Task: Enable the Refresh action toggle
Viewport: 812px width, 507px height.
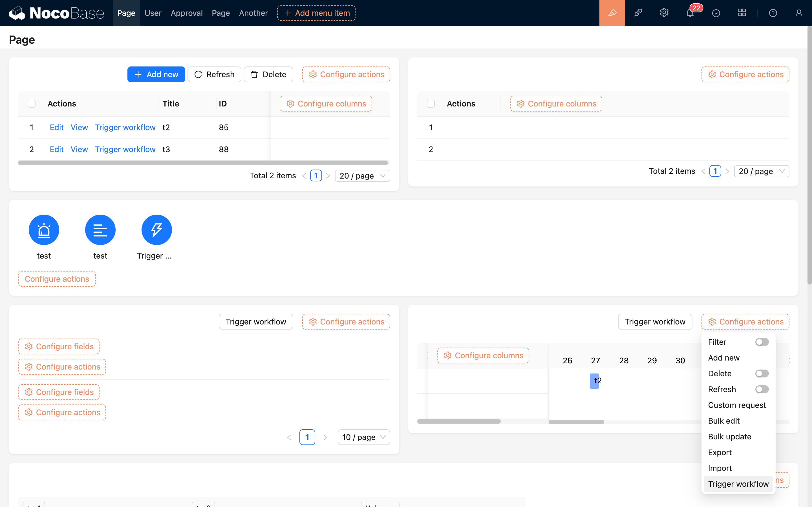Action: (762, 389)
